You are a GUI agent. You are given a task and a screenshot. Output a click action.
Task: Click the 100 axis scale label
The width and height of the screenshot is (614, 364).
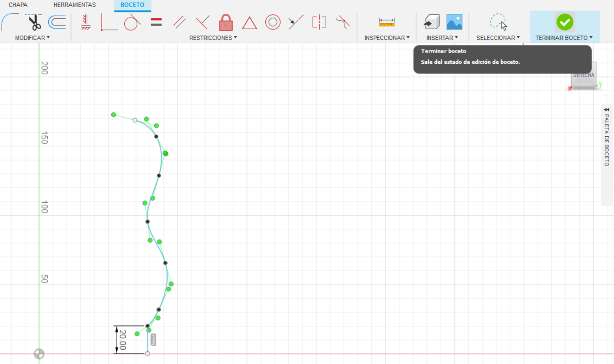(x=44, y=207)
